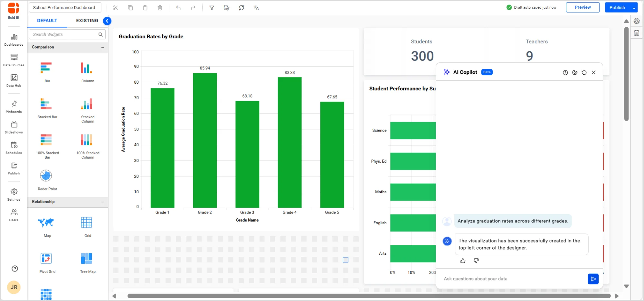Undo the last action
This screenshot has width=644, height=301.
(x=178, y=7)
